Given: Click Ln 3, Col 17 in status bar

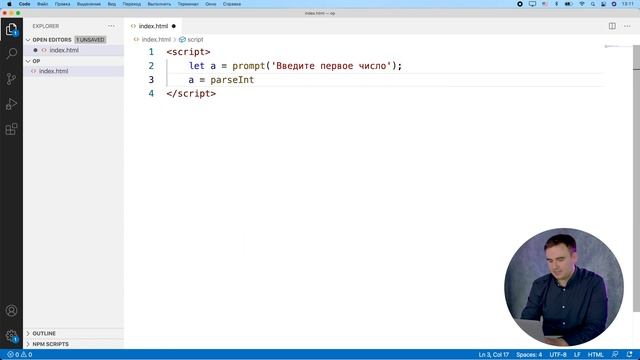Looking at the screenshot, I should click(493, 354).
